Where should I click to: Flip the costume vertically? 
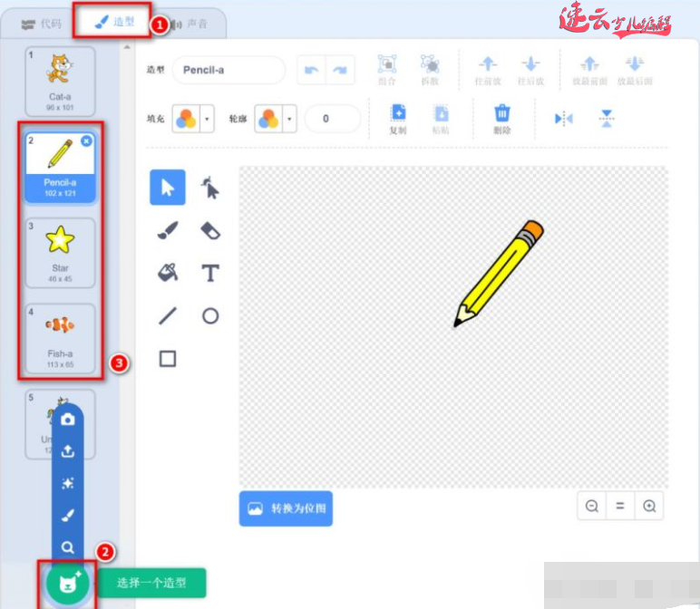608,119
